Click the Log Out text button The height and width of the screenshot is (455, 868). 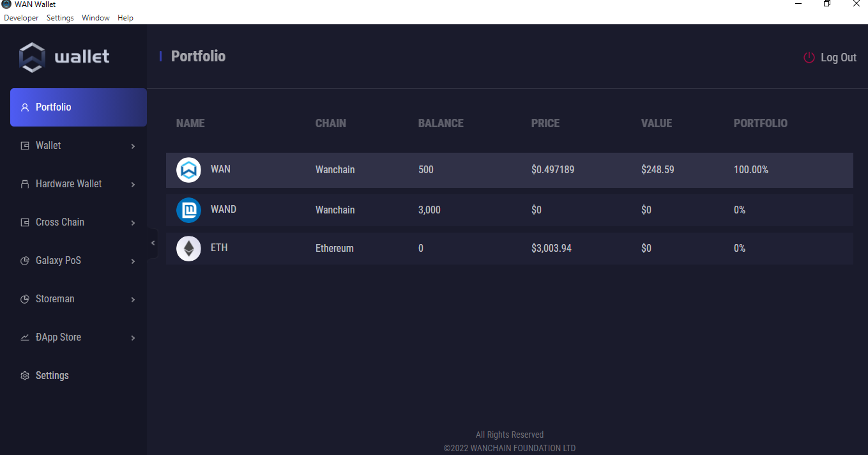pos(838,58)
